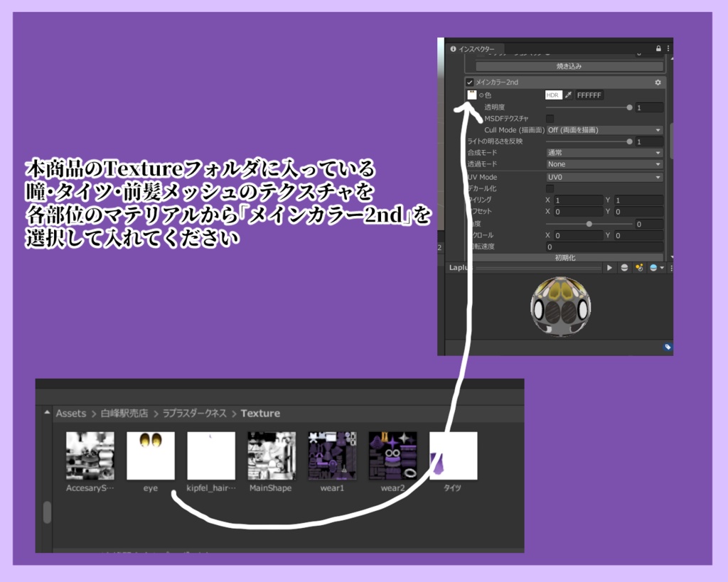Enable the デカール化 checkbox
Screen dimensions: 728x582
click(x=550, y=188)
